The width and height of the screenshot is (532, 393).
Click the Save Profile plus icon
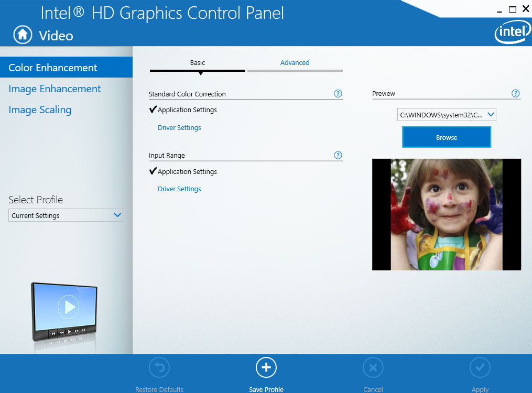266,367
